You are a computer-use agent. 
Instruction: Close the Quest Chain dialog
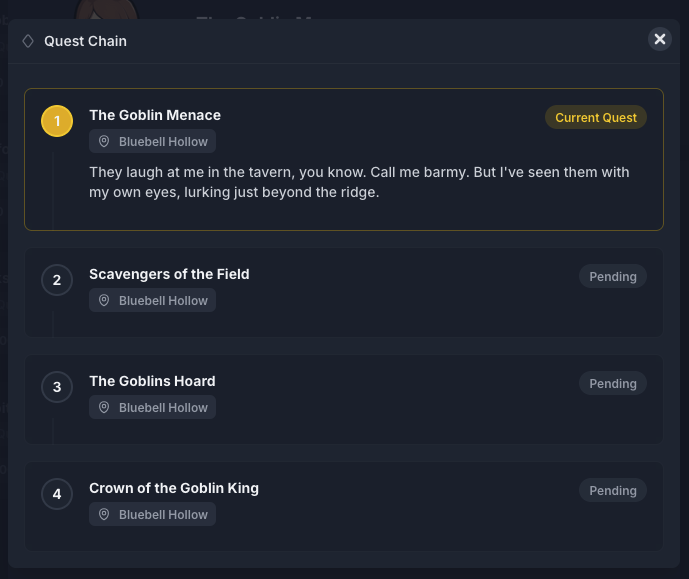660,39
